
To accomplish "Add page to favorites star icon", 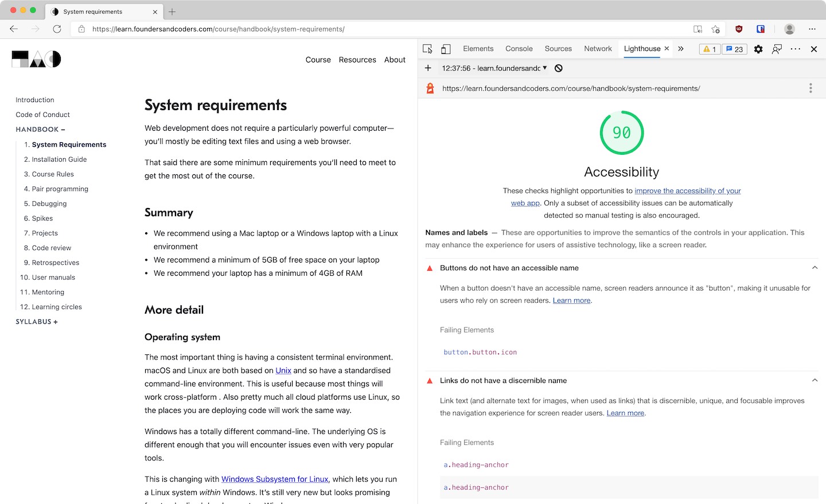I will click(715, 29).
